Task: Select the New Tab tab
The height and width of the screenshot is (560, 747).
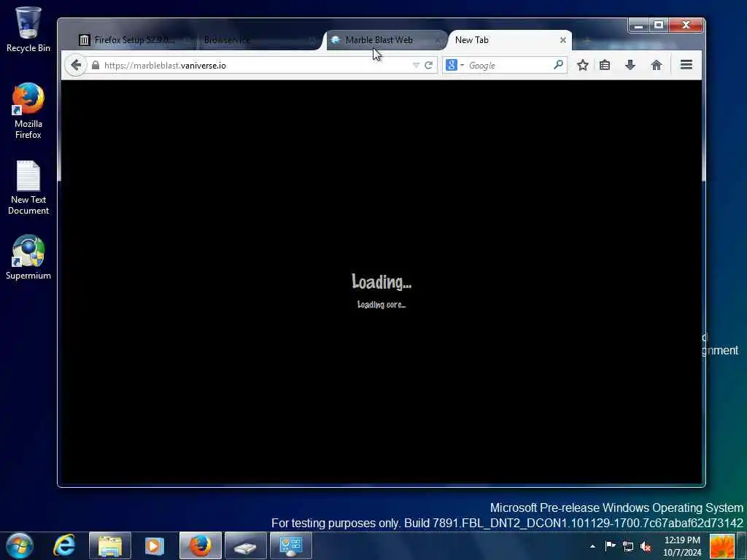Action: [510, 40]
